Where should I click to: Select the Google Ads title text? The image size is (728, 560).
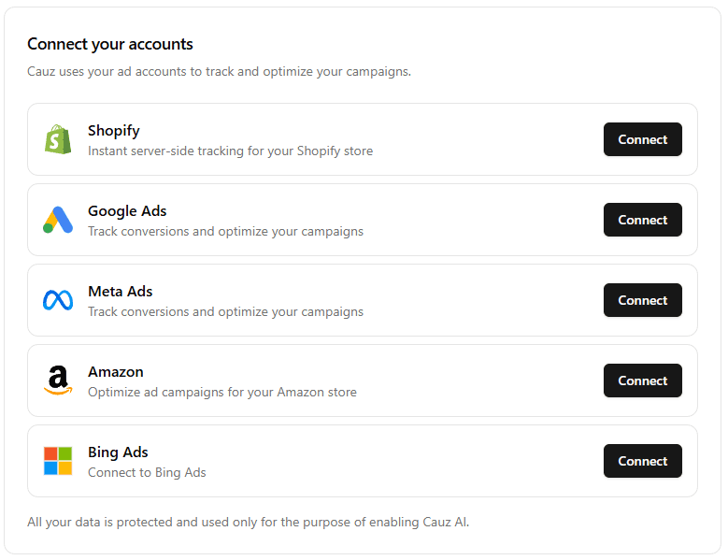click(127, 211)
